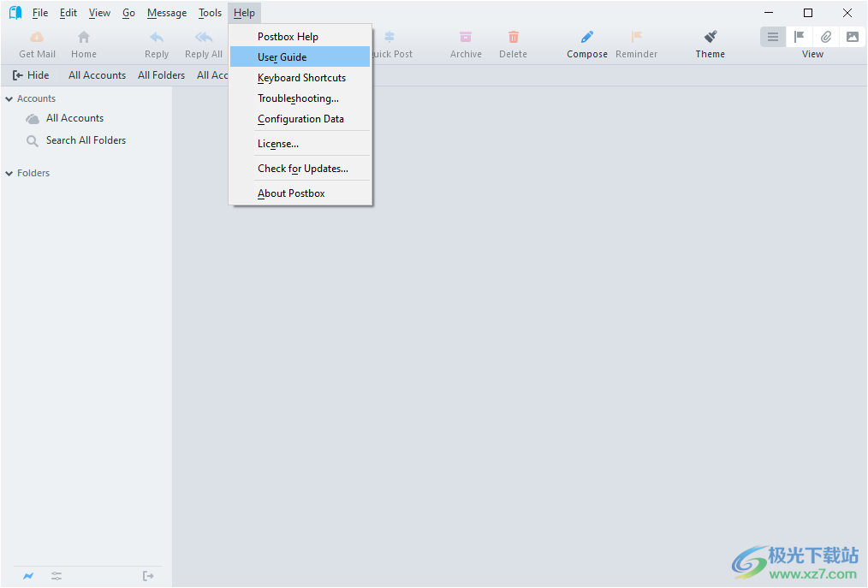Click the Reply All double-arrow icon
Image resolution: width=868 pixels, height=588 pixels.
point(204,37)
